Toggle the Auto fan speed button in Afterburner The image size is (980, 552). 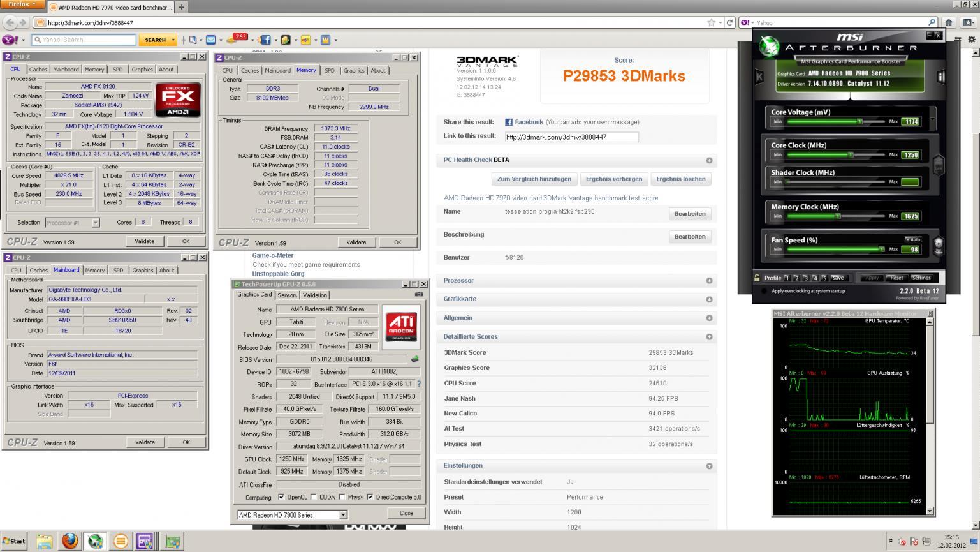[x=912, y=239]
